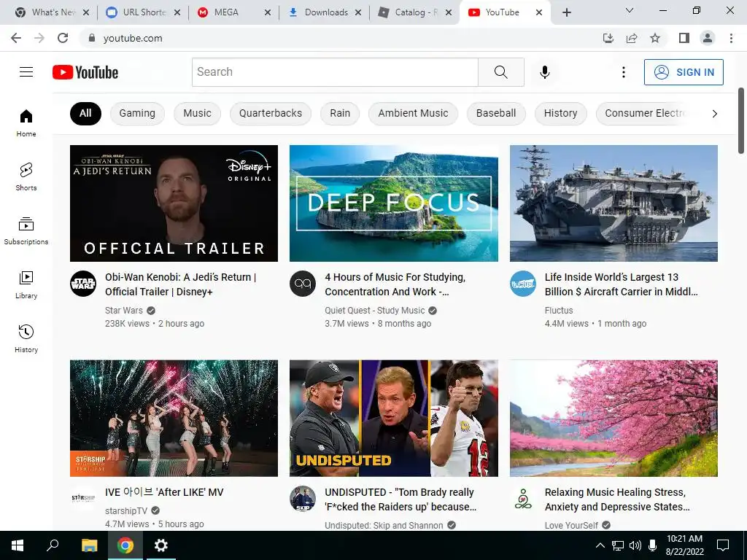The width and height of the screenshot is (747, 560).
Task: Click the Search input field
Action: click(x=335, y=72)
